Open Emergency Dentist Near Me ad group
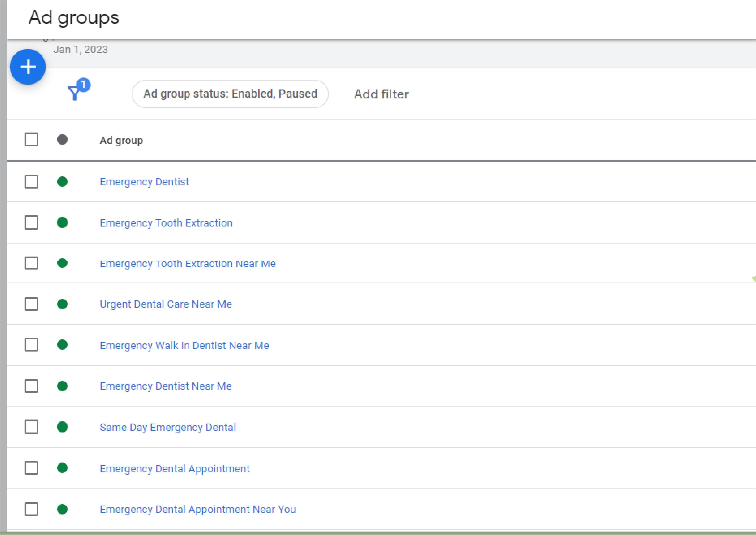Screen dimensions: 756x535 tap(165, 386)
